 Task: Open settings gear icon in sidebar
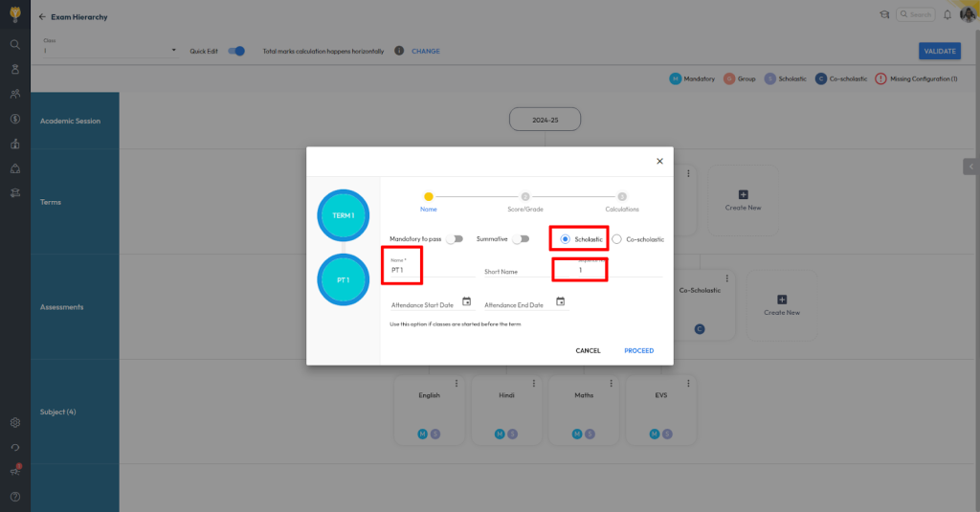[14, 422]
